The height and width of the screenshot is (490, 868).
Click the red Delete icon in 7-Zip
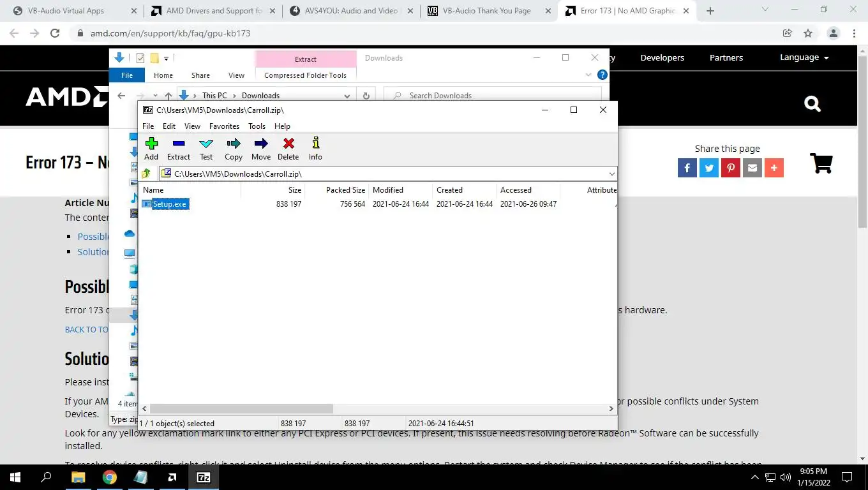[288, 149]
